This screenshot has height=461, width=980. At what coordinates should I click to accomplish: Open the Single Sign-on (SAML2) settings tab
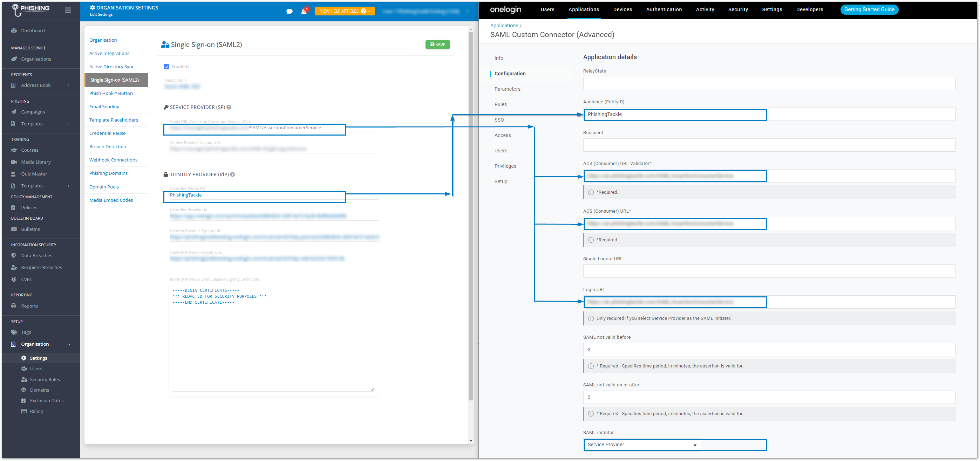(x=116, y=80)
